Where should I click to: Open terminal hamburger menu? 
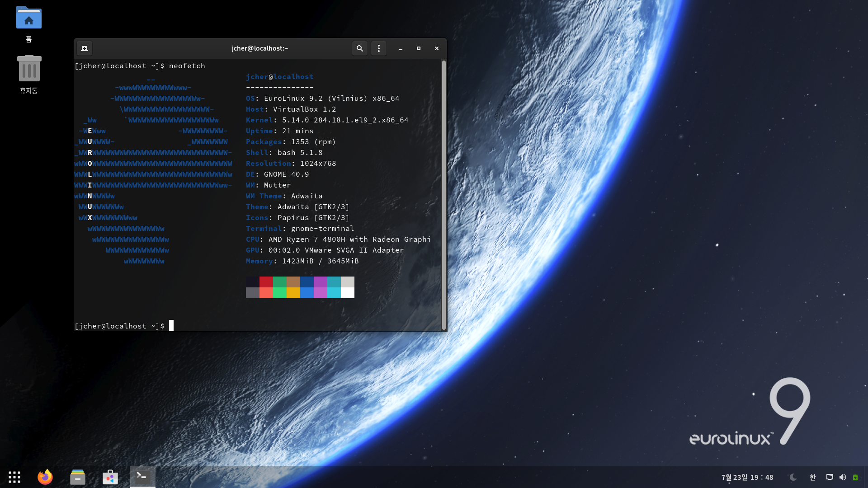tap(379, 48)
